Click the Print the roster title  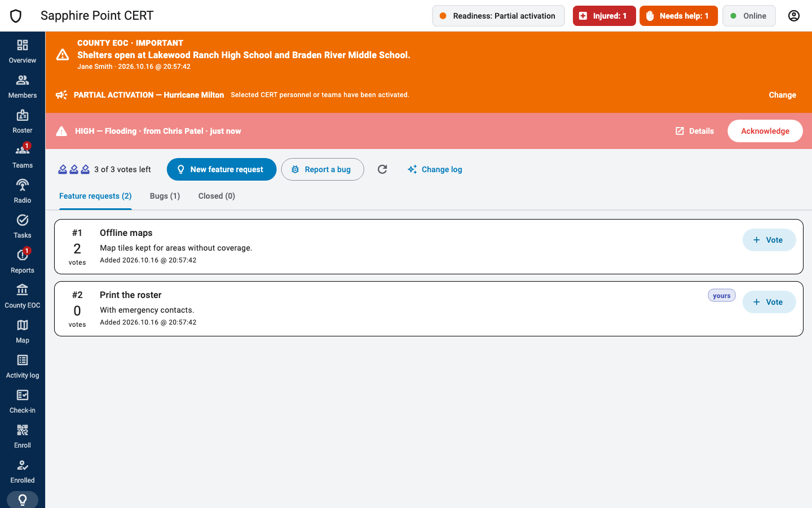click(x=131, y=295)
